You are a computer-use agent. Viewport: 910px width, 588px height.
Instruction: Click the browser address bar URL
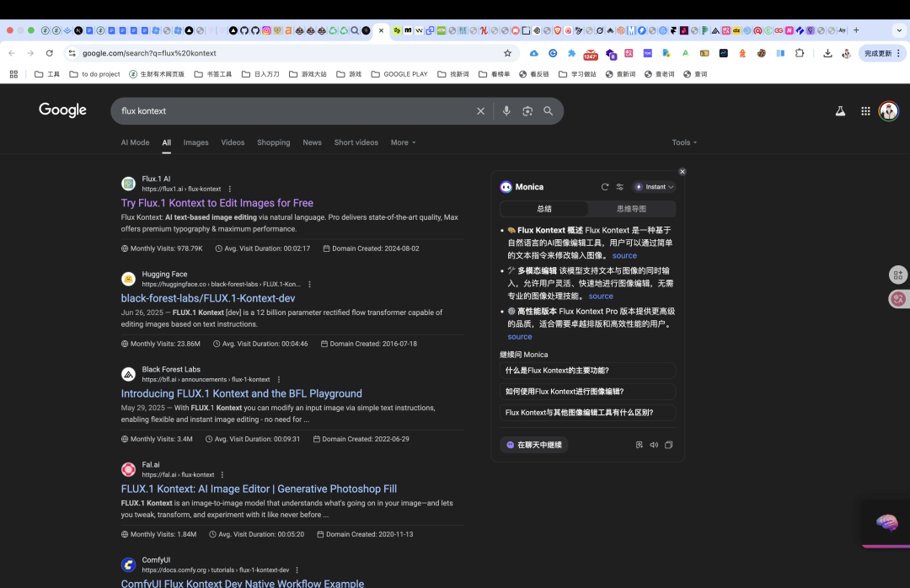point(149,53)
